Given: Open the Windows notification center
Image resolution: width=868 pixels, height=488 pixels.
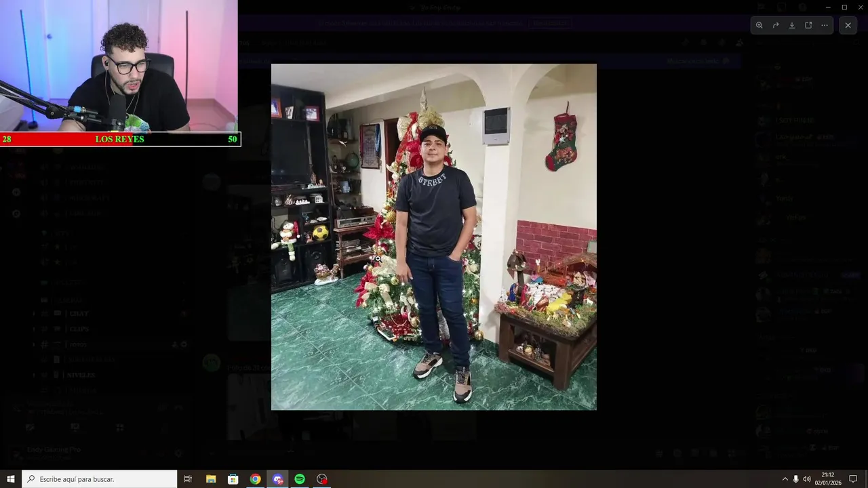Looking at the screenshot, I should 854,479.
